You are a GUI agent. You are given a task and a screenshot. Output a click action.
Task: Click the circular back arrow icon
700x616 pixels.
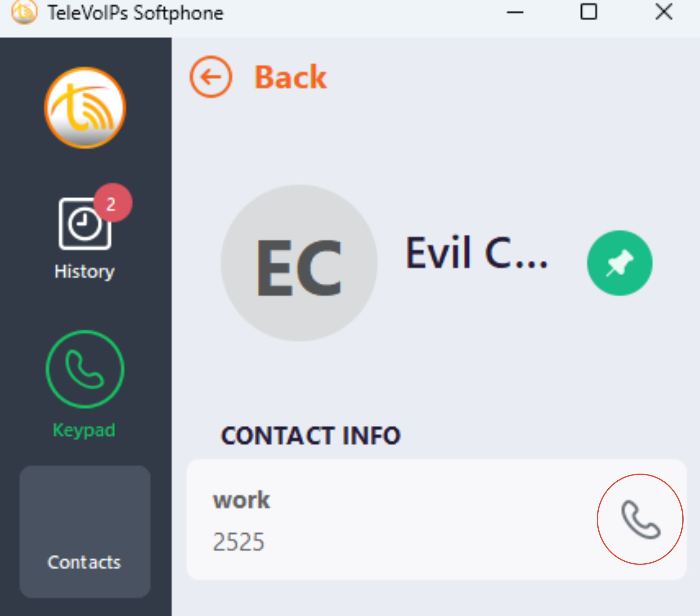pyautogui.click(x=211, y=77)
